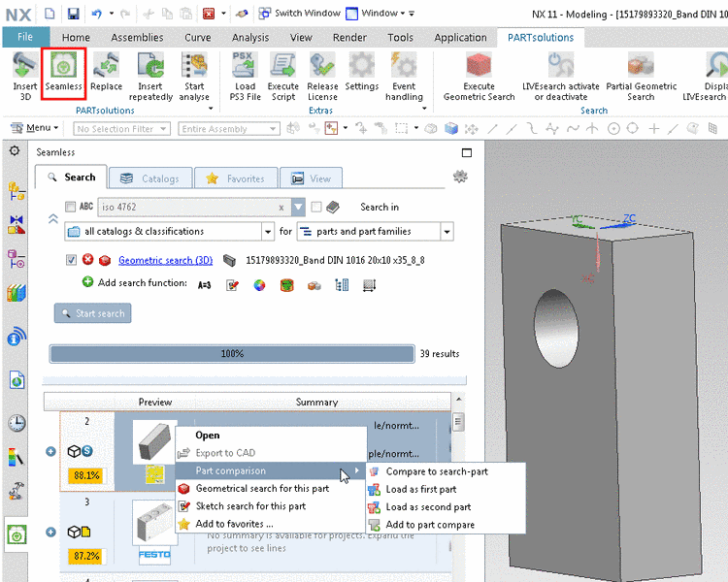Open parts and part families dropdown
Image resolution: width=728 pixels, height=582 pixels.
click(447, 231)
